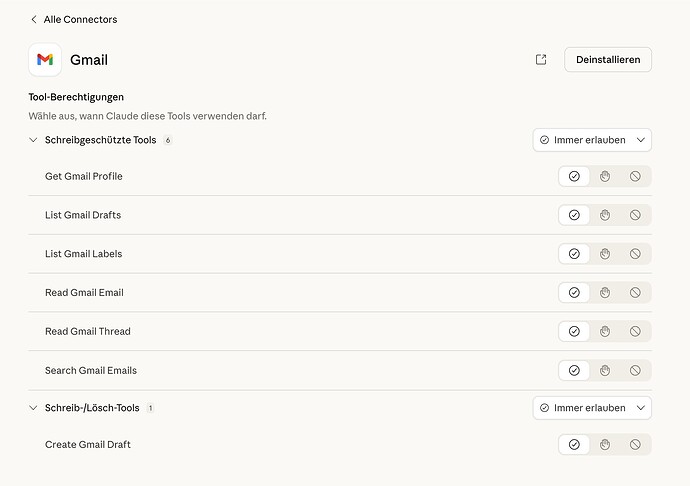Image resolution: width=690 pixels, height=486 pixels.
Task: Block the Read Gmail Email tool
Action: (x=635, y=293)
